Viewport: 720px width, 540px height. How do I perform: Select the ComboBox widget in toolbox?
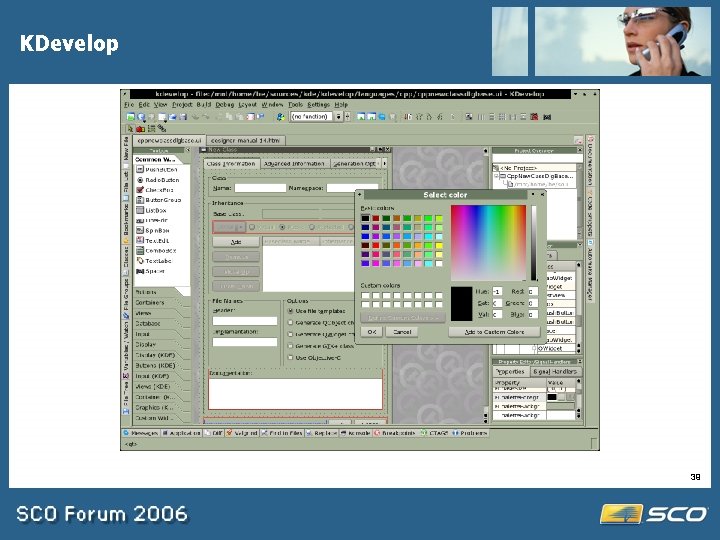156,251
